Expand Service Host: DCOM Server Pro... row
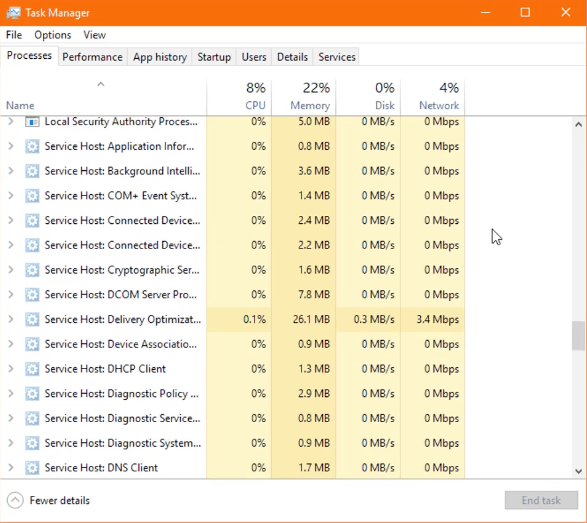This screenshot has width=587, height=523. coord(11,295)
